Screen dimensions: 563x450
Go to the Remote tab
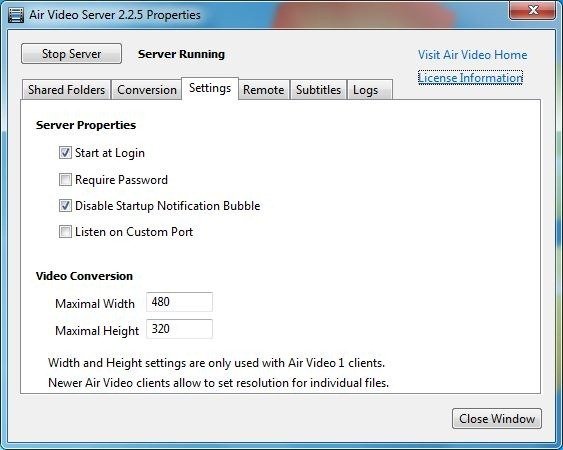tap(264, 90)
